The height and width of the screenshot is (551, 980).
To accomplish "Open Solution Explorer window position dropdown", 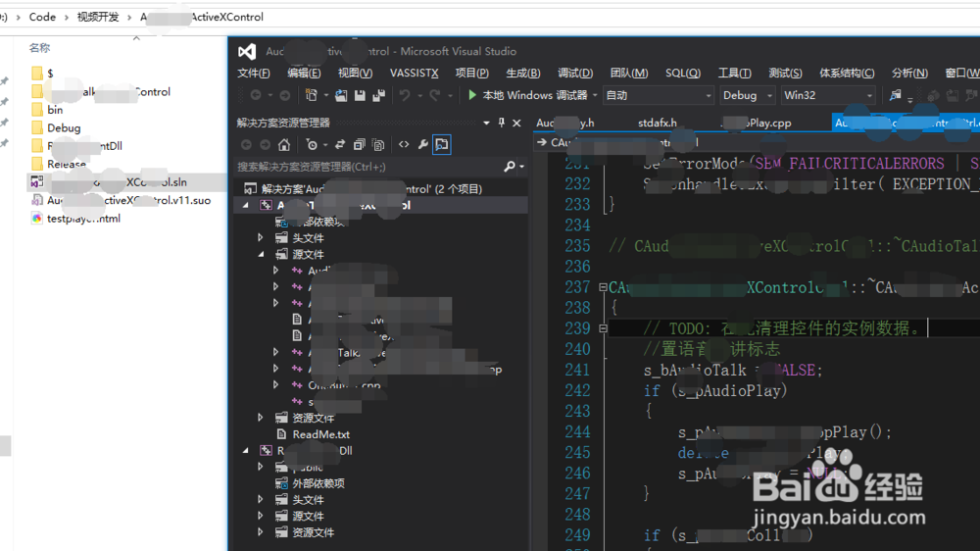I will (486, 123).
